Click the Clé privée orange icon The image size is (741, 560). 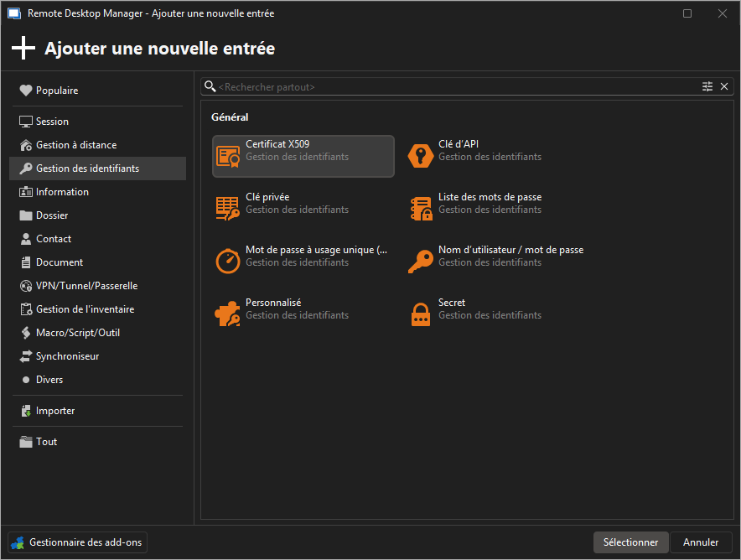click(x=228, y=209)
